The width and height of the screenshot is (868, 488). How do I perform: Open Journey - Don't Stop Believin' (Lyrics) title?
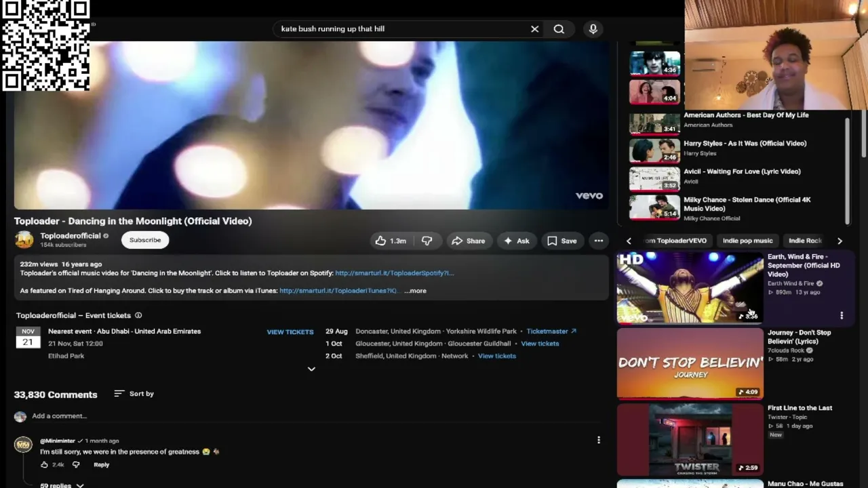[x=800, y=337]
